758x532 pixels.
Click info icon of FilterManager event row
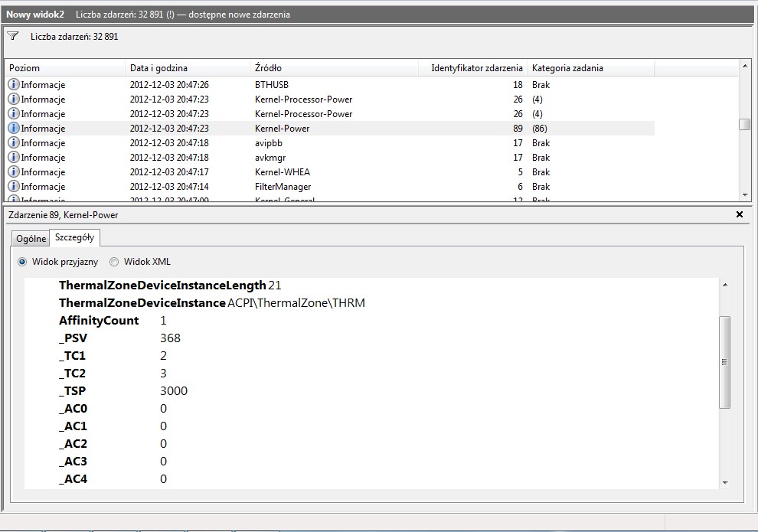(x=14, y=186)
